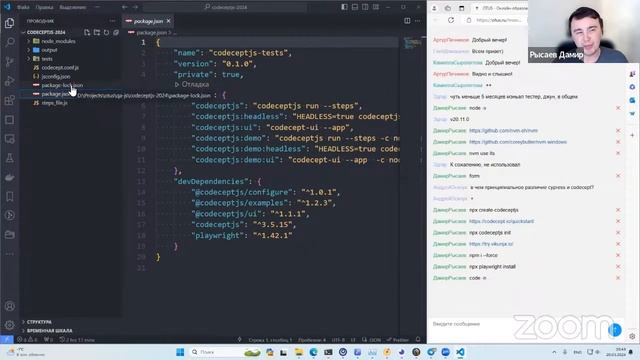The image size is (640, 360).
Task: Delete the 'code -n' chat message
Action: click(618, 278)
